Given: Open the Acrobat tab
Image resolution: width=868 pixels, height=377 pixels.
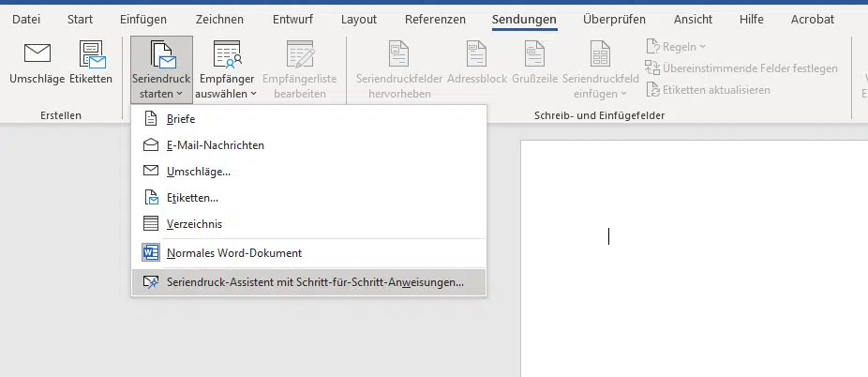Looking at the screenshot, I should 813,20.
